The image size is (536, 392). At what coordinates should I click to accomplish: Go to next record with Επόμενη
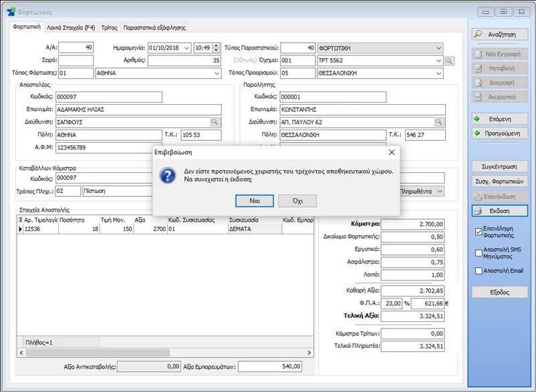click(500, 119)
